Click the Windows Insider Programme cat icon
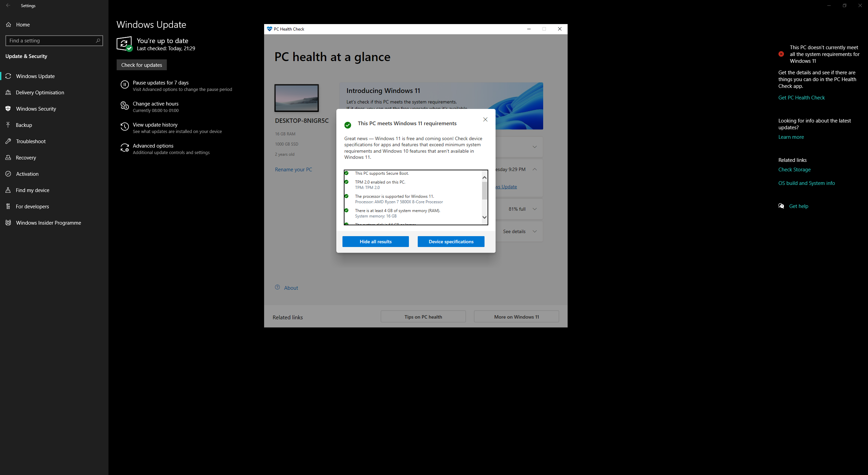The height and width of the screenshot is (475, 868). (8, 223)
